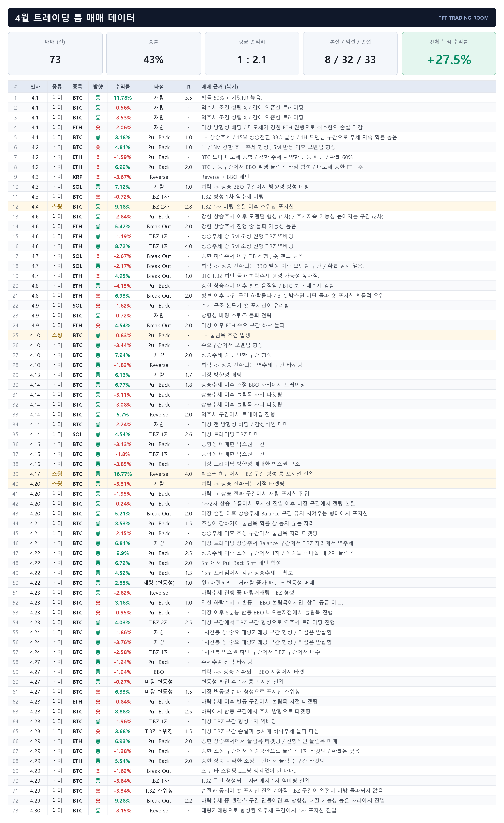Select the 평균 손익비 card showing 1 : 2.1
The height and width of the screenshot is (823, 504).
tap(252, 53)
